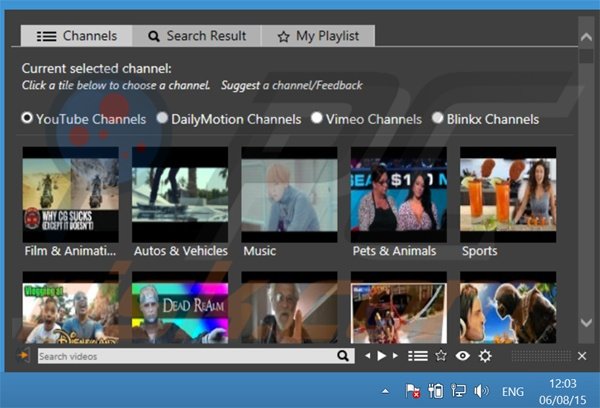This screenshot has width=600, height=408.
Task: Click the star favorites icon in toolbar
Action: [x=441, y=356]
